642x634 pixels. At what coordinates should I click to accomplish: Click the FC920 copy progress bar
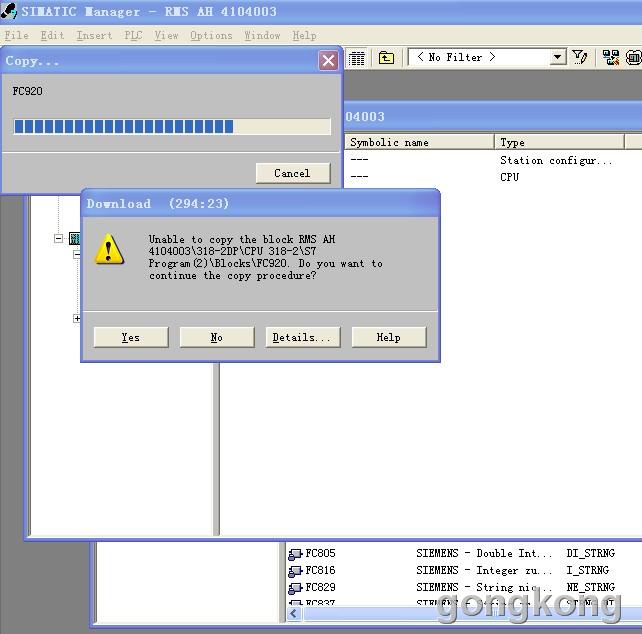(172, 127)
